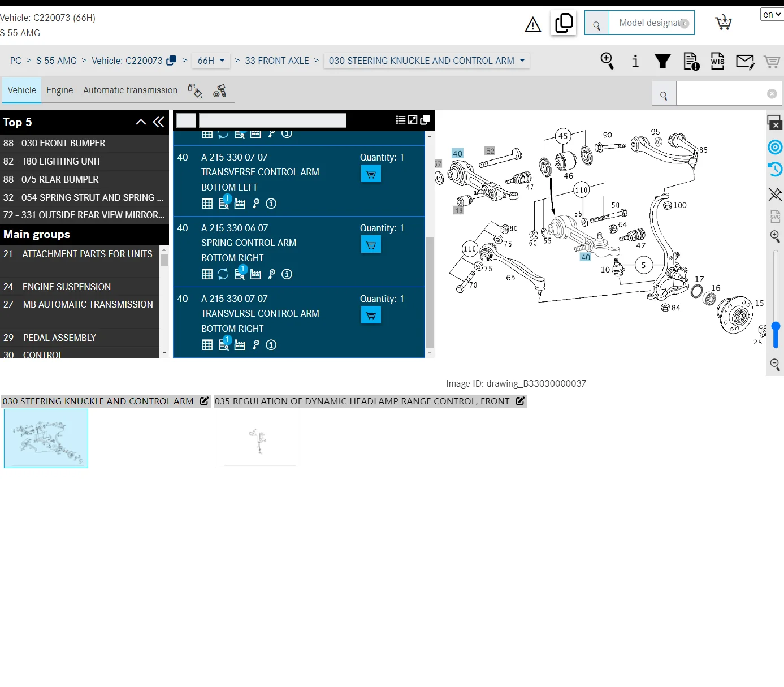Click the detach window icon in parts header
Image resolution: width=784 pixels, height=687 pixels.
425,120
